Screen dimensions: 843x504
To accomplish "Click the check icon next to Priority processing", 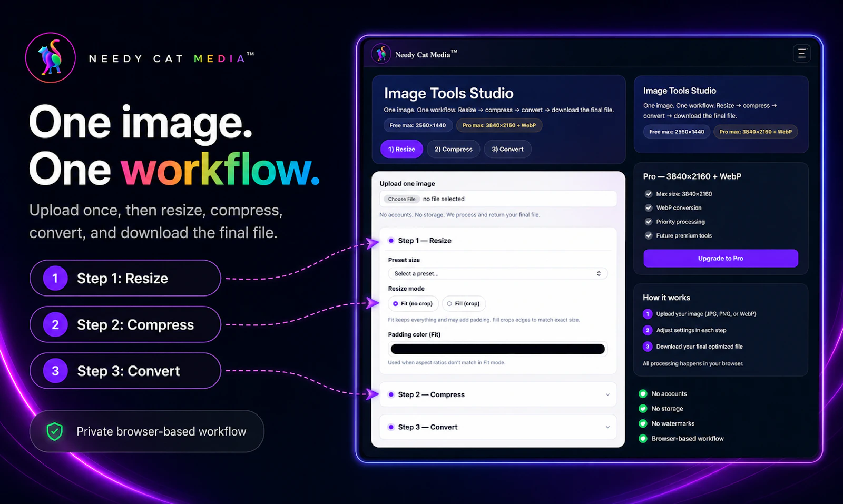I will pos(649,222).
